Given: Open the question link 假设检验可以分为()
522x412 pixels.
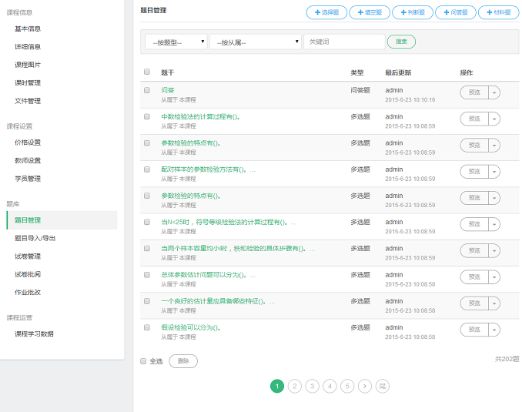Looking at the screenshot, I should 190,327.
